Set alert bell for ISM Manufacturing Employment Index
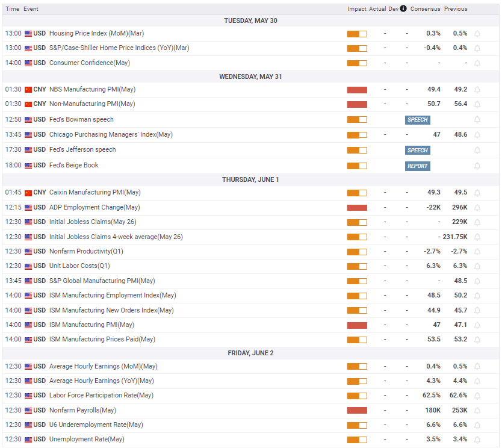Screen dimensions: 502x448 coord(477,296)
